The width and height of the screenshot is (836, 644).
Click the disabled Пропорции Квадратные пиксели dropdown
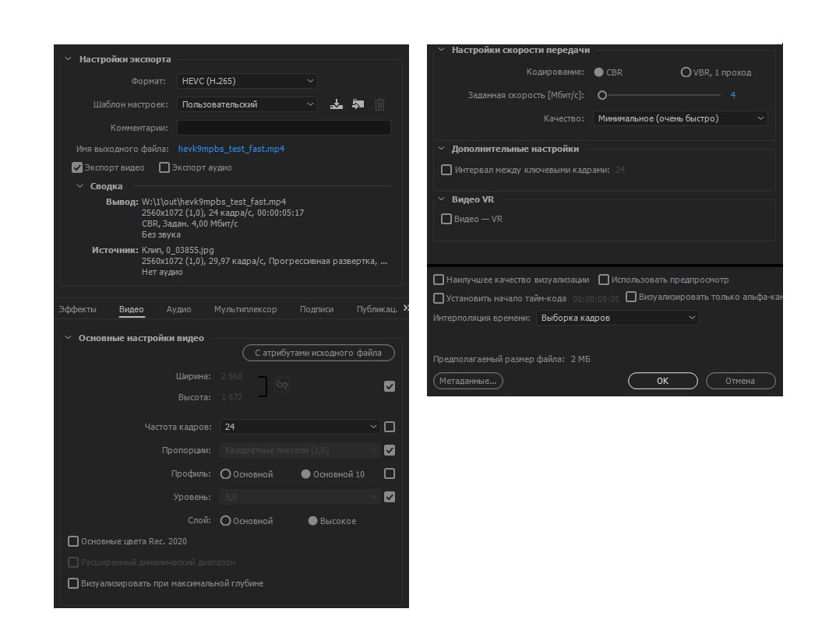tap(300, 450)
